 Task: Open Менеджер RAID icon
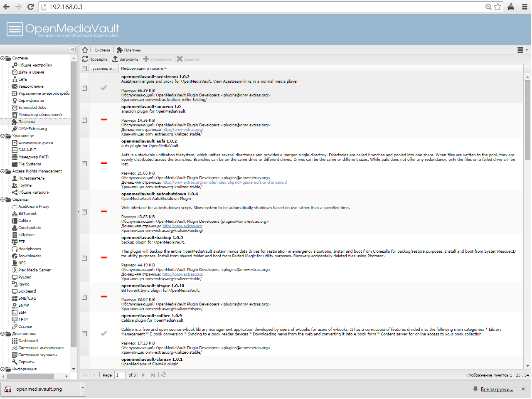[x=15, y=157]
